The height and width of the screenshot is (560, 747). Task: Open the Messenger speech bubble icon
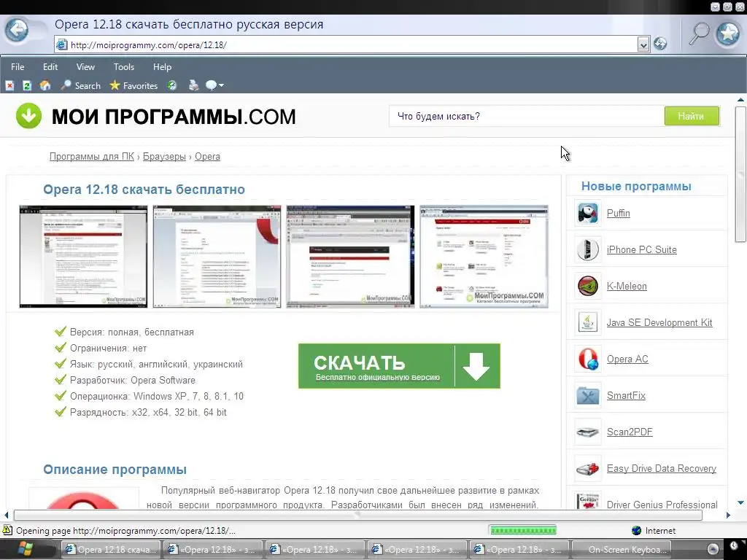point(211,86)
